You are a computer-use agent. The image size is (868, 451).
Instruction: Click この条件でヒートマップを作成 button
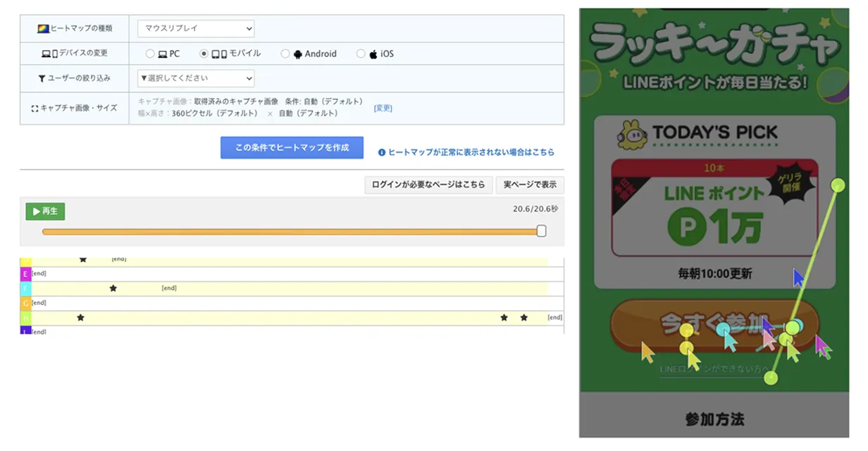[x=292, y=148]
